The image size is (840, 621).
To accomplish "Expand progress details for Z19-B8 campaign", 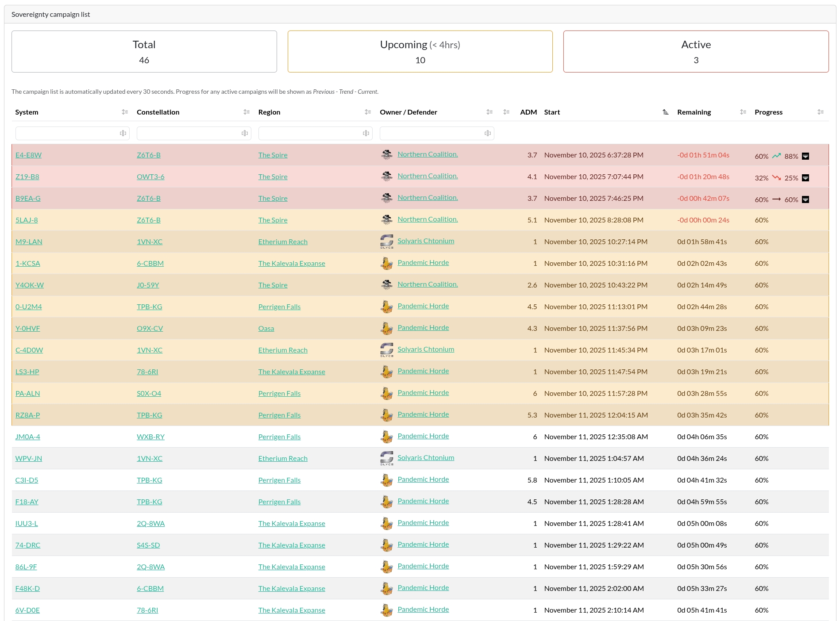I will 805,178.
